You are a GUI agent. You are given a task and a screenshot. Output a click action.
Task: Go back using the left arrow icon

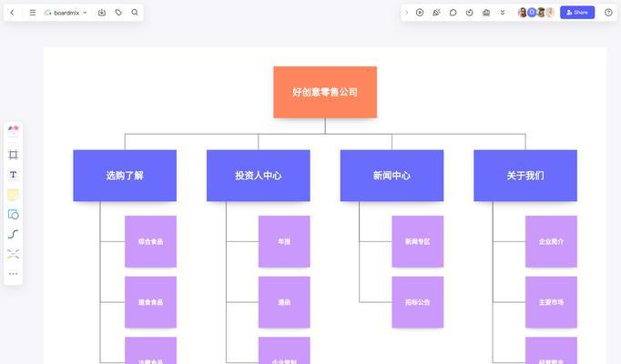(12, 13)
